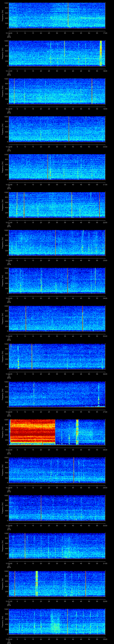Viewport: 114px width, 644px height.
Task: Click the "10:32:00" time label
Action: point(9,639)
